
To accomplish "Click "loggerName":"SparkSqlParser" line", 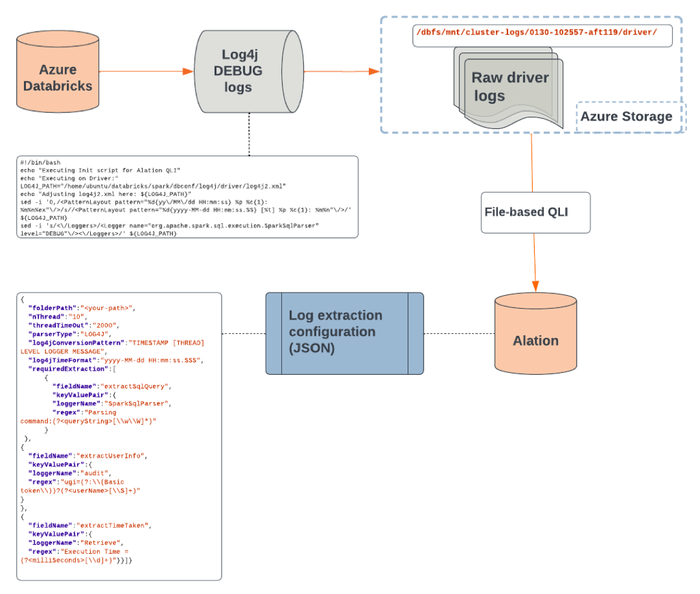I will click(112, 404).
